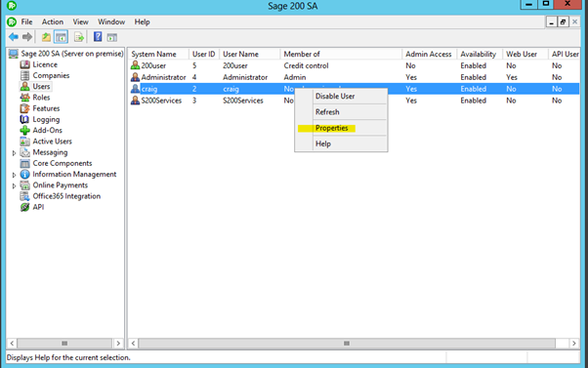Choose Properties from context menu
Screen dimensions: 588x368
341,128
